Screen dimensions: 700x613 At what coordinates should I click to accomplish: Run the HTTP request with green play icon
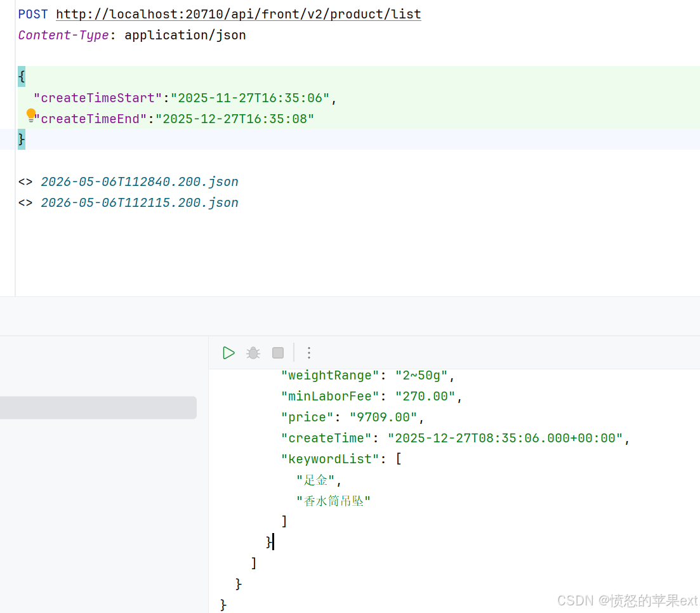pos(228,353)
